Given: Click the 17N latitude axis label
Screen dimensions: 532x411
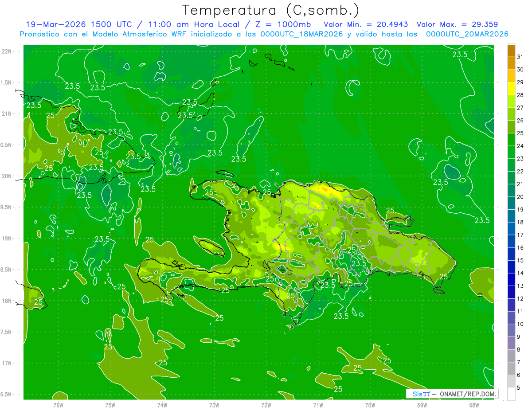Looking at the screenshot, I should (7, 363).
